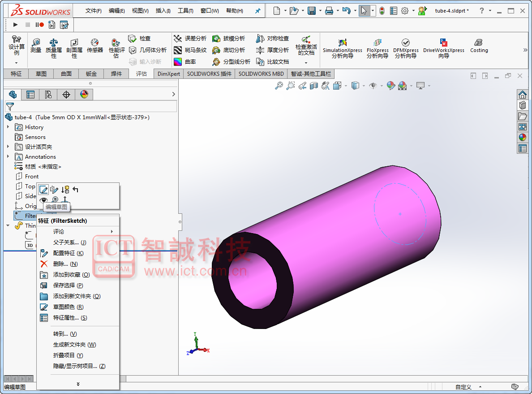Switch to PropertyManager tab in left panel
This screenshot has width=532, height=394.
pos(30,95)
